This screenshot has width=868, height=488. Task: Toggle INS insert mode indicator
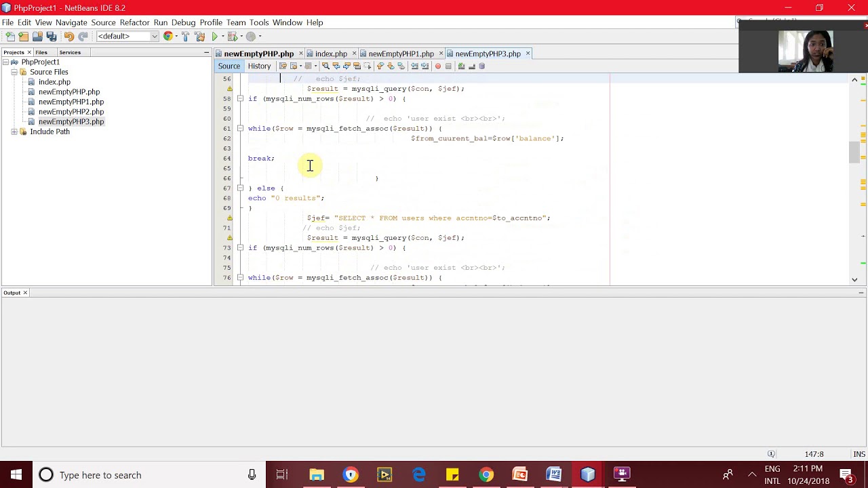click(859, 454)
